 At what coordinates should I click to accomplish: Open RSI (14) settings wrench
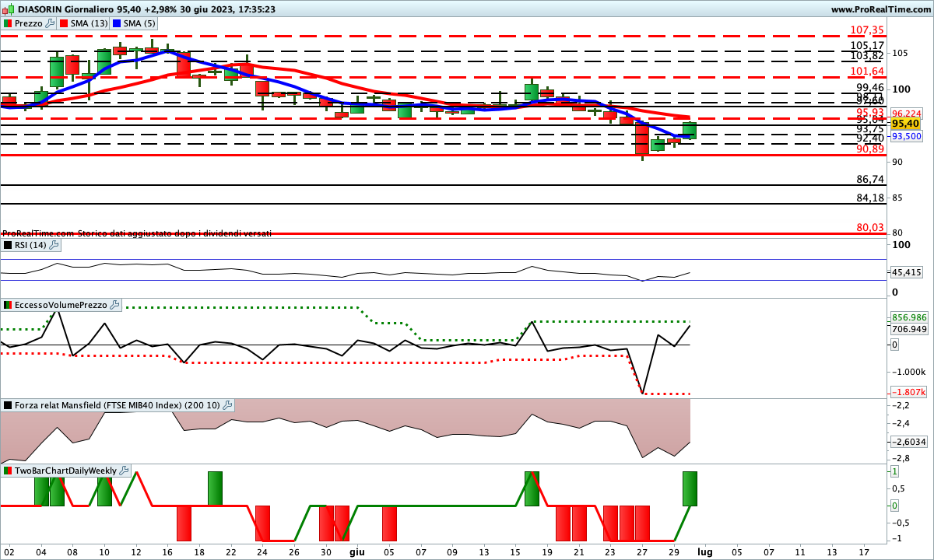54,245
